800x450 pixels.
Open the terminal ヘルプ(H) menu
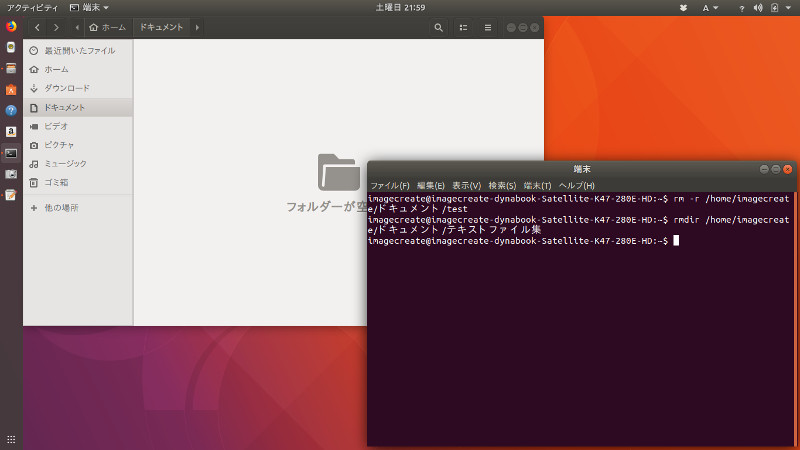pyautogui.click(x=577, y=185)
